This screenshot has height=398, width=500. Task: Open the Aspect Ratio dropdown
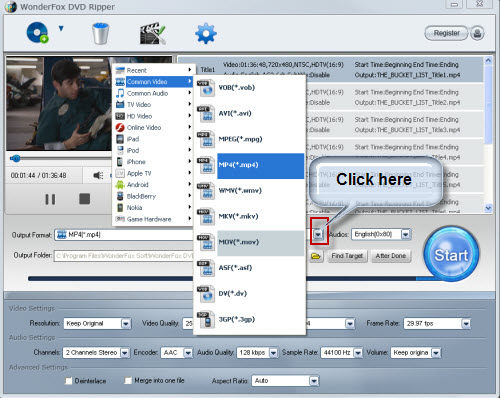tap(314, 381)
